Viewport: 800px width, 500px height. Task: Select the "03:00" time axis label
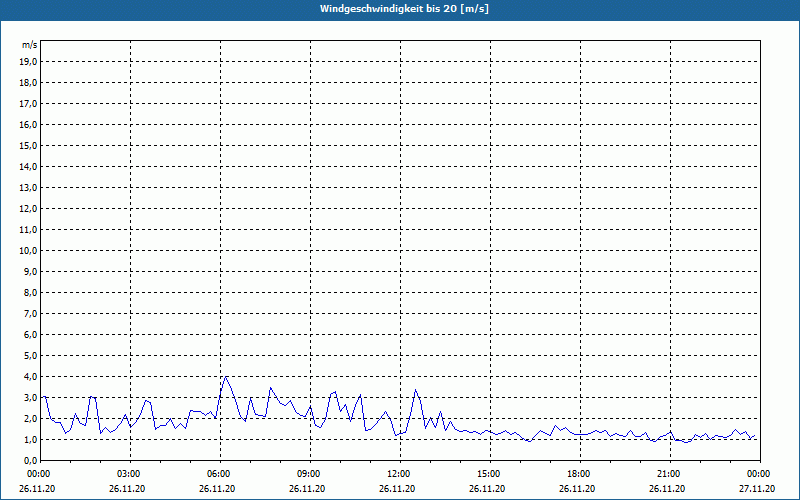128,474
